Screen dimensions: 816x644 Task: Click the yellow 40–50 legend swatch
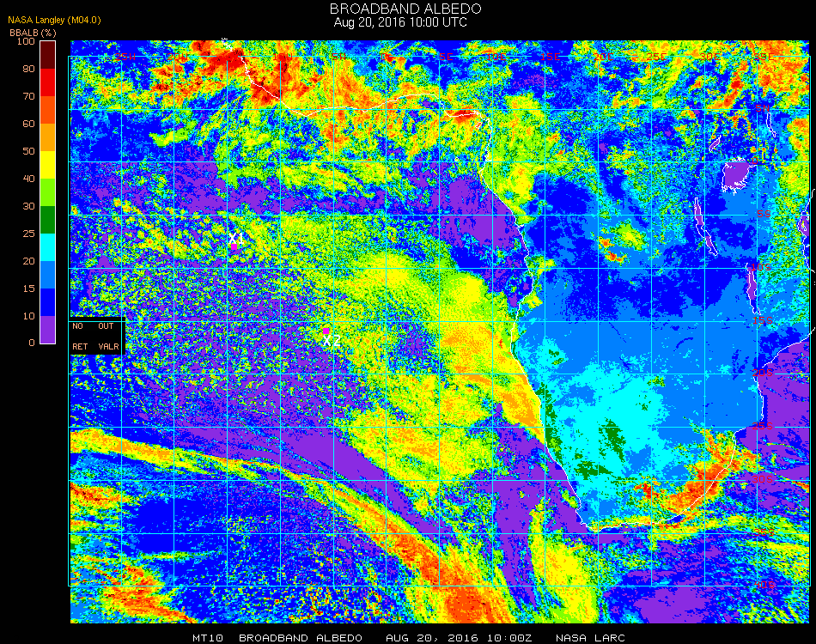[x=48, y=165]
